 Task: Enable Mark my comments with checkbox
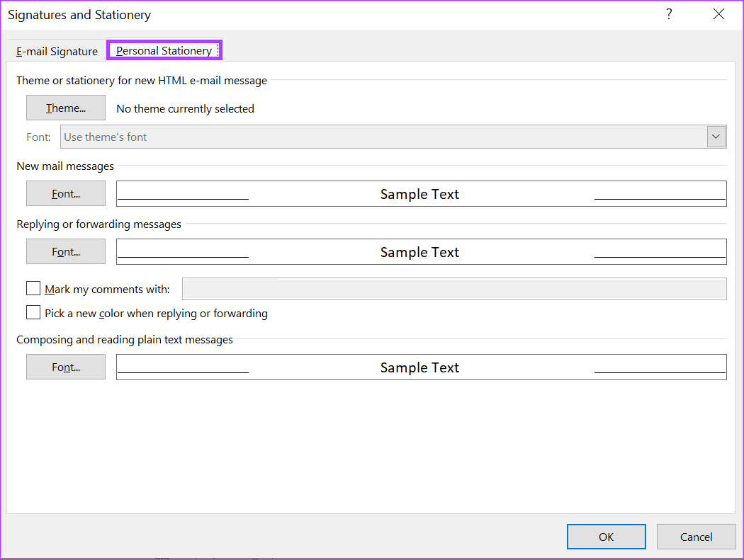[x=33, y=288]
